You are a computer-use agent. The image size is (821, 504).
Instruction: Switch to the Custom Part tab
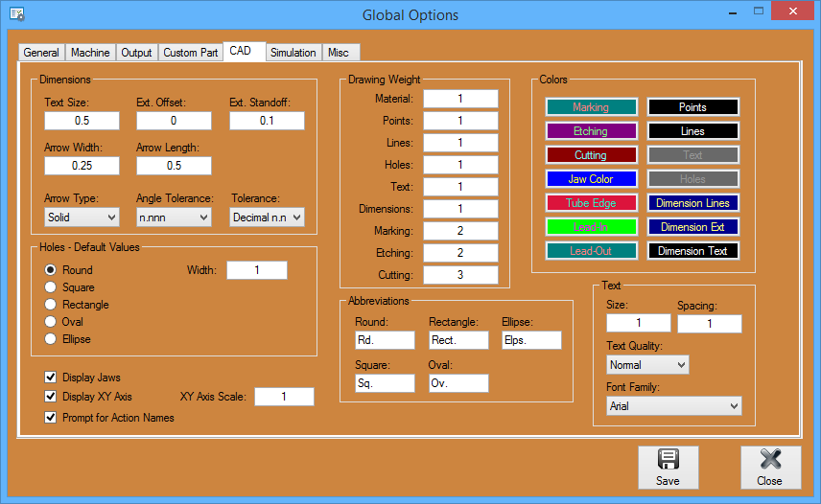point(191,53)
